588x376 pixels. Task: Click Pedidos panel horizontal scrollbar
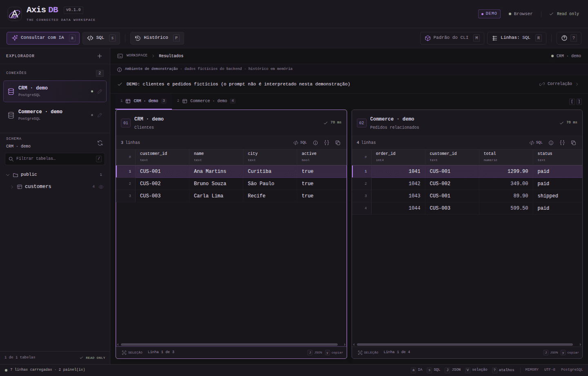point(465,345)
